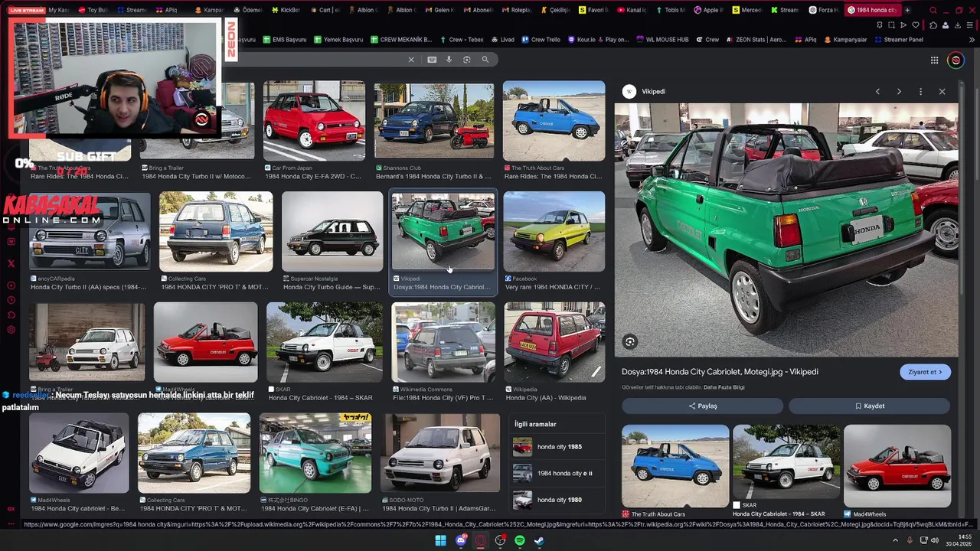This screenshot has height=551, width=980.
Task: Click the Lens search-inside-image icon on preview
Action: pyautogui.click(x=629, y=342)
